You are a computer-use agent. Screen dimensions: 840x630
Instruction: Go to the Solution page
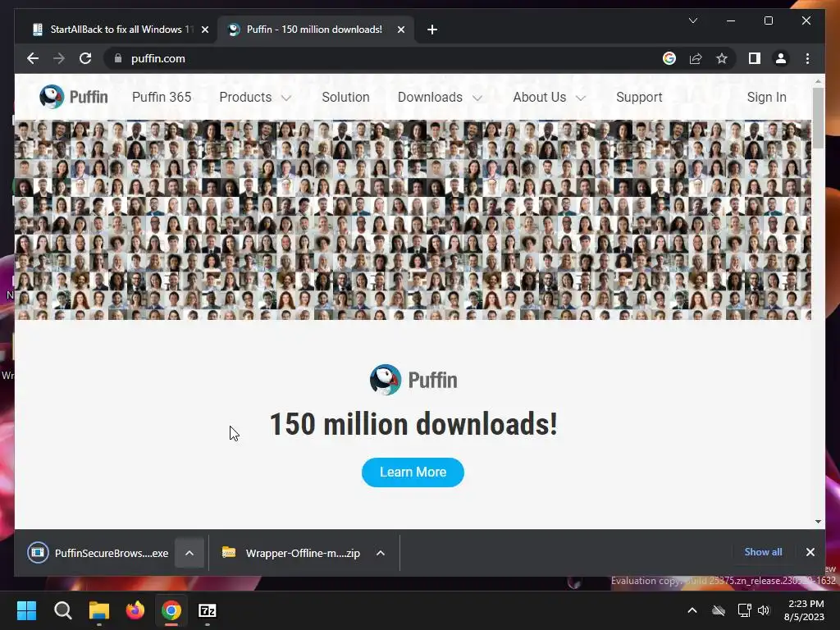point(345,97)
